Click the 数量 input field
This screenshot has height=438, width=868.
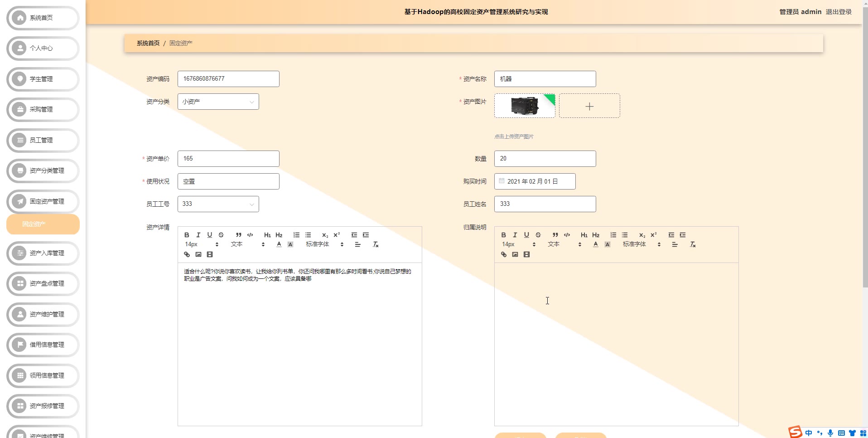pos(545,159)
